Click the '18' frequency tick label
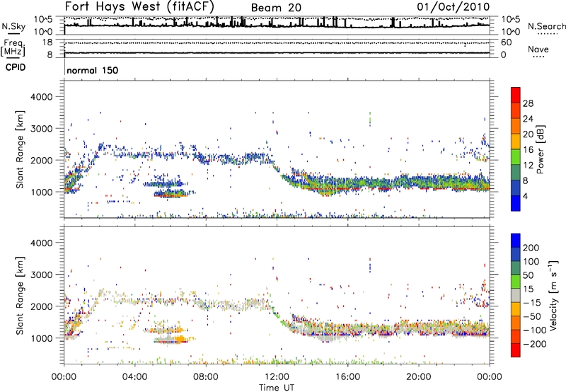 point(47,42)
